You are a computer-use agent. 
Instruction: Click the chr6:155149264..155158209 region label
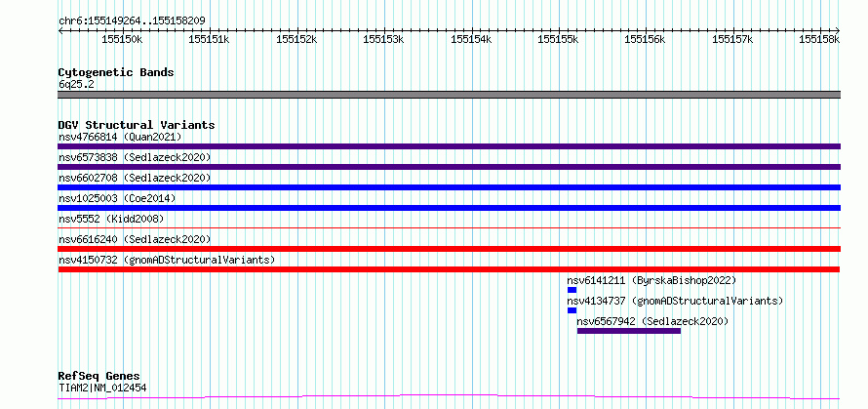[132, 20]
